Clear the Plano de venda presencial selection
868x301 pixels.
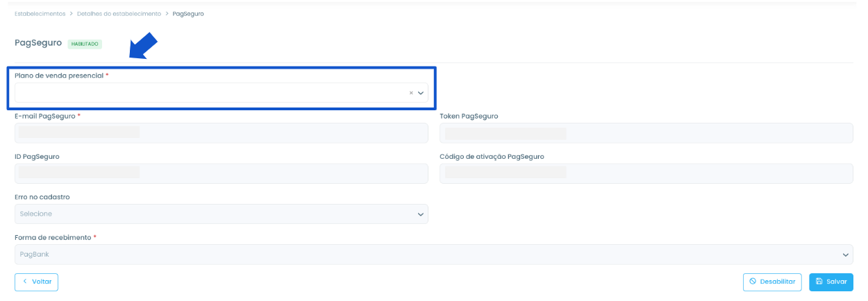click(411, 93)
